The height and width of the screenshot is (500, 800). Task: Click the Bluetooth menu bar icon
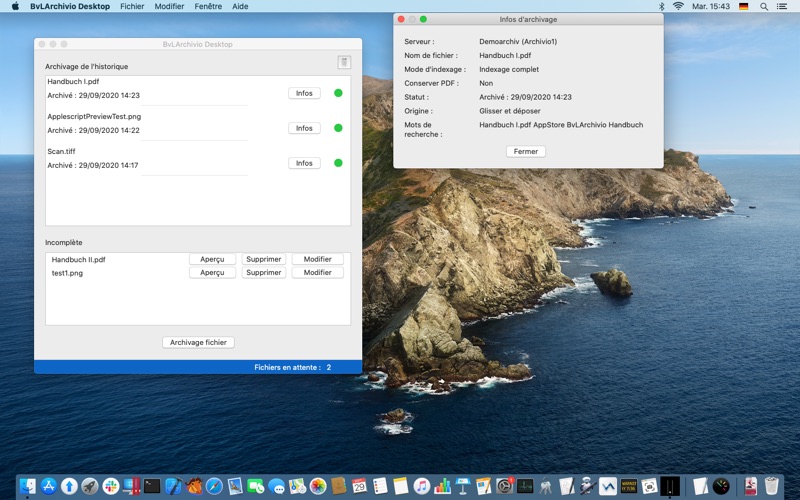pyautogui.click(x=661, y=6)
